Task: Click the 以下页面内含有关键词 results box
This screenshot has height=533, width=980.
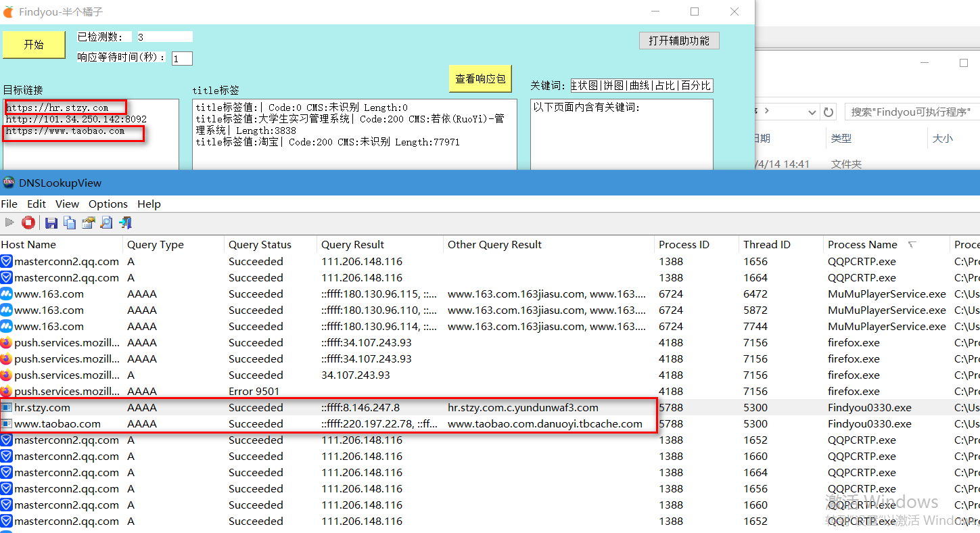Action: [x=622, y=135]
